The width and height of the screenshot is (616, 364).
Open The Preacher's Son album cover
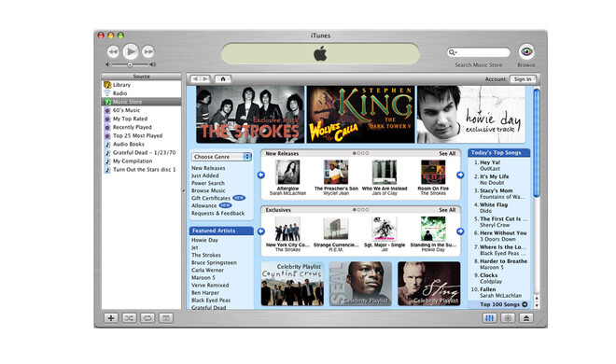(336, 172)
